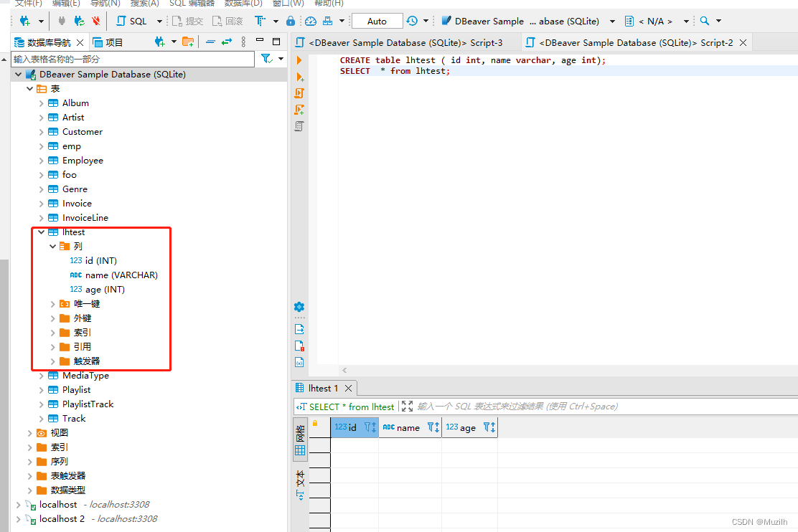This screenshot has width=798, height=532.
Task: Click the Auto commit mode field
Action: coord(377,21)
